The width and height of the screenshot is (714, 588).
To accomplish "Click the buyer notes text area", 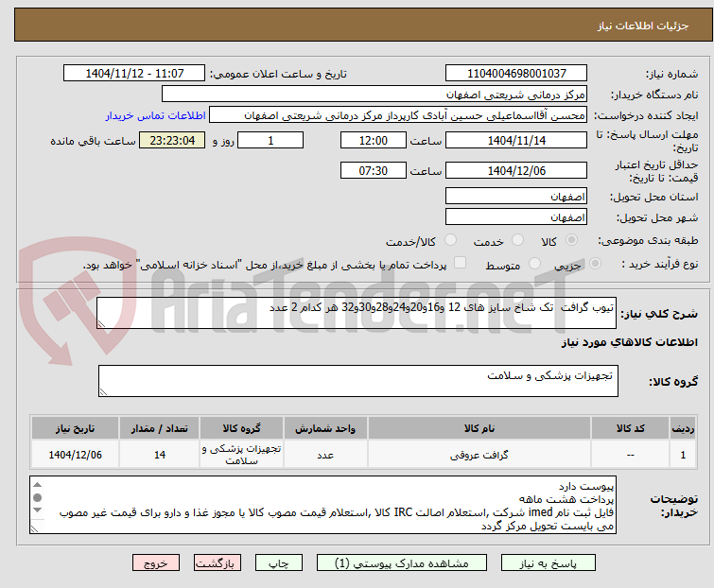I will [322, 505].
